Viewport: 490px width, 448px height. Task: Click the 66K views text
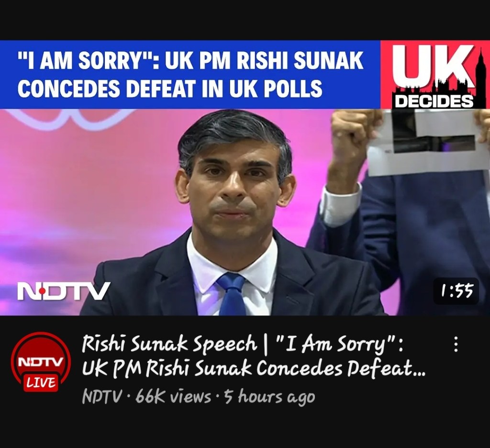(x=173, y=397)
